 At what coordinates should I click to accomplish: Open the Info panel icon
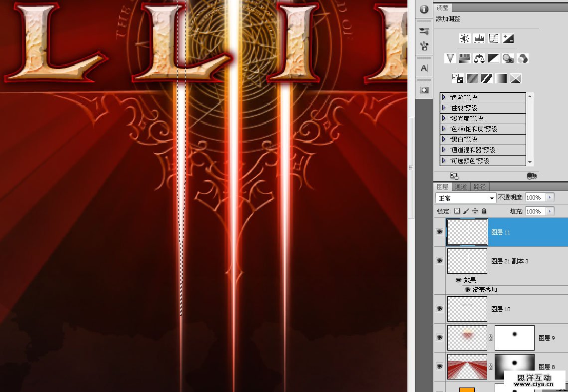click(x=424, y=9)
